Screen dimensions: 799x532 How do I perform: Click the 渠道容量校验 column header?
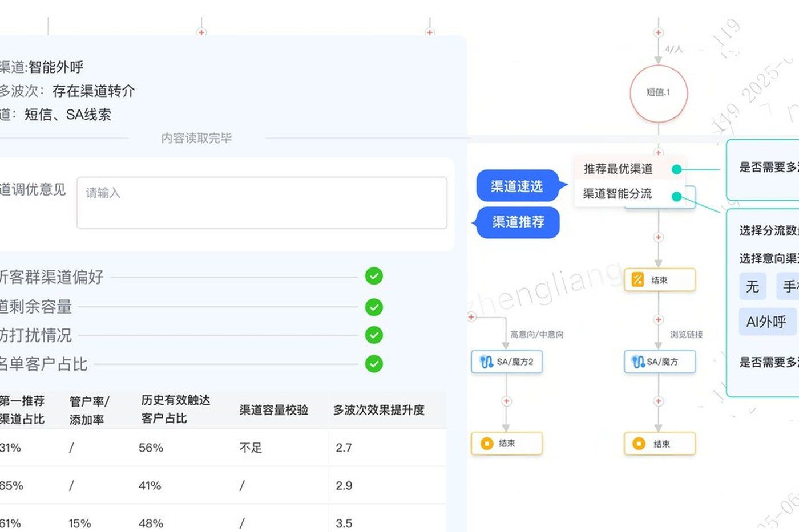point(274,410)
